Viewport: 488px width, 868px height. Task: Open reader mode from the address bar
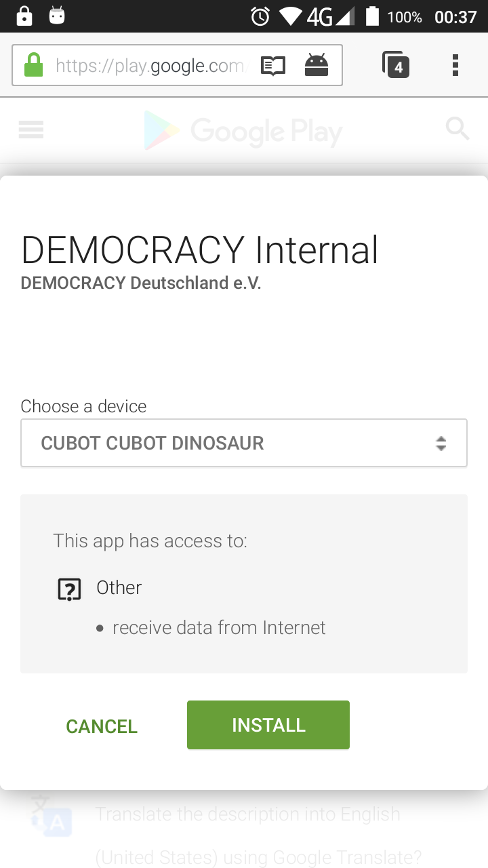pos(272,65)
